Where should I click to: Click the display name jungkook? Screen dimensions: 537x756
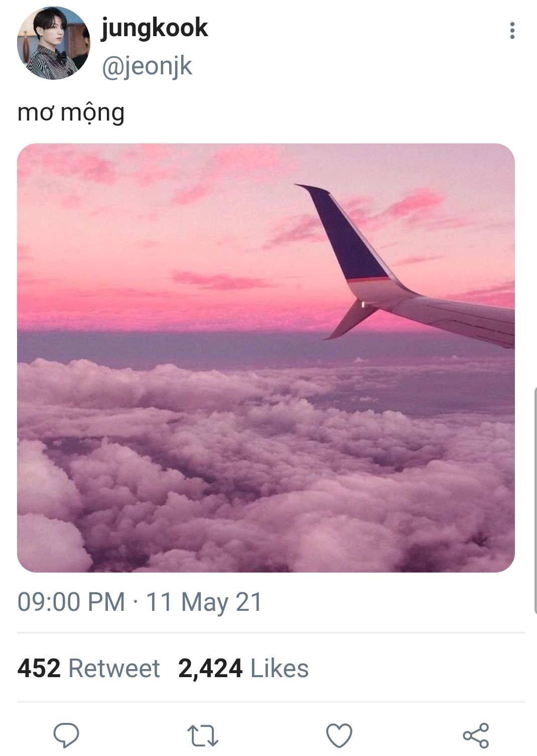click(154, 28)
